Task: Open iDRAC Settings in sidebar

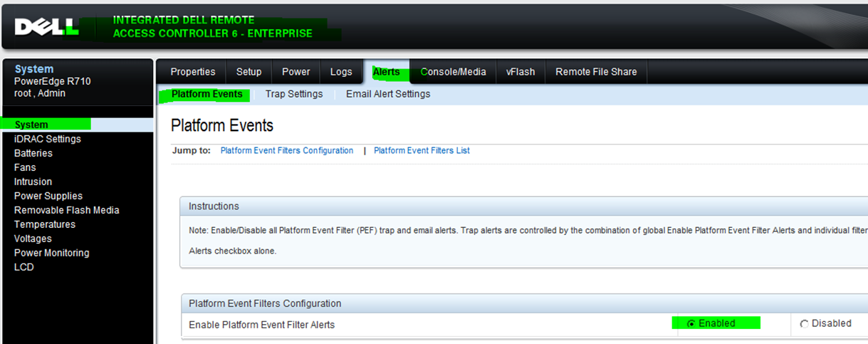Action: tap(48, 139)
